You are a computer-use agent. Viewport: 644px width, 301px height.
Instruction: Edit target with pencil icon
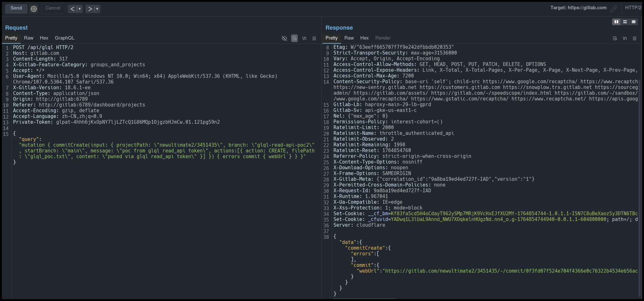tap(614, 9)
